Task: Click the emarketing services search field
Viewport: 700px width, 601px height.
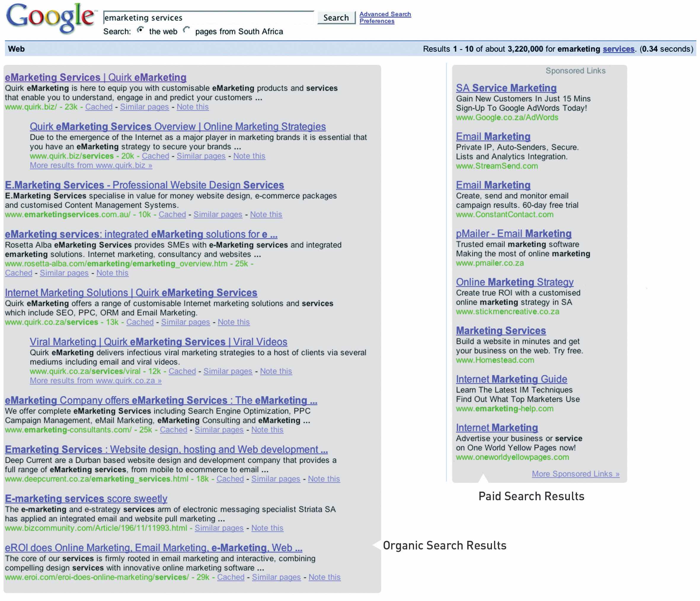Action: pos(208,17)
